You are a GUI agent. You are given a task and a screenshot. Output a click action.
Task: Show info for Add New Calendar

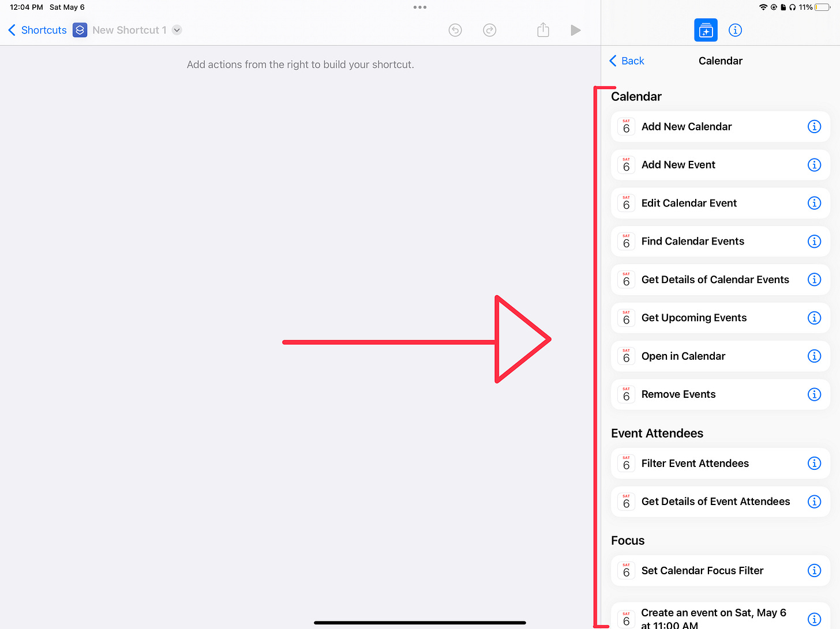point(814,127)
